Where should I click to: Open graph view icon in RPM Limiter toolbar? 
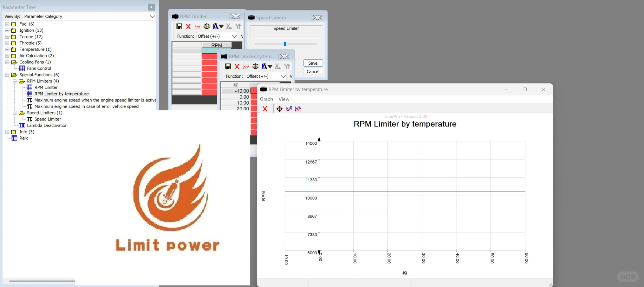[x=197, y=26]
